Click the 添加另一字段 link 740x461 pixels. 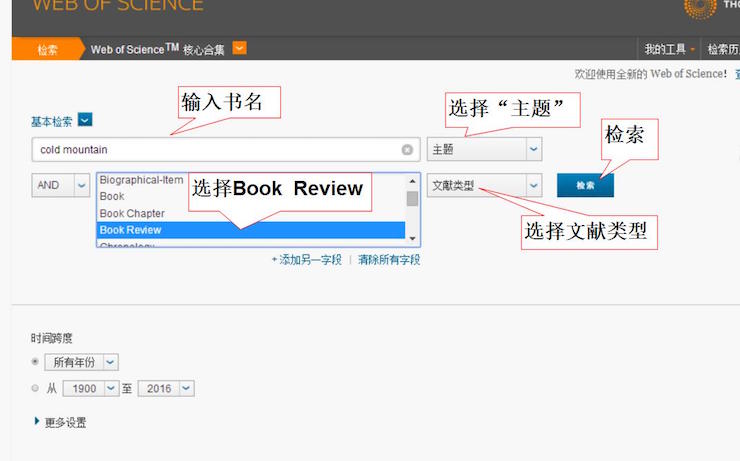coord(307,260)
